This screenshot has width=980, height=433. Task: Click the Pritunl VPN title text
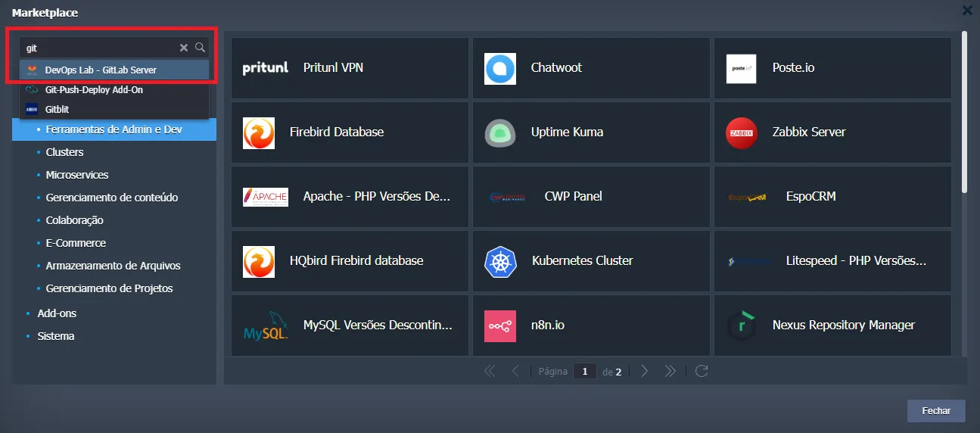click(x=333, y=68)
